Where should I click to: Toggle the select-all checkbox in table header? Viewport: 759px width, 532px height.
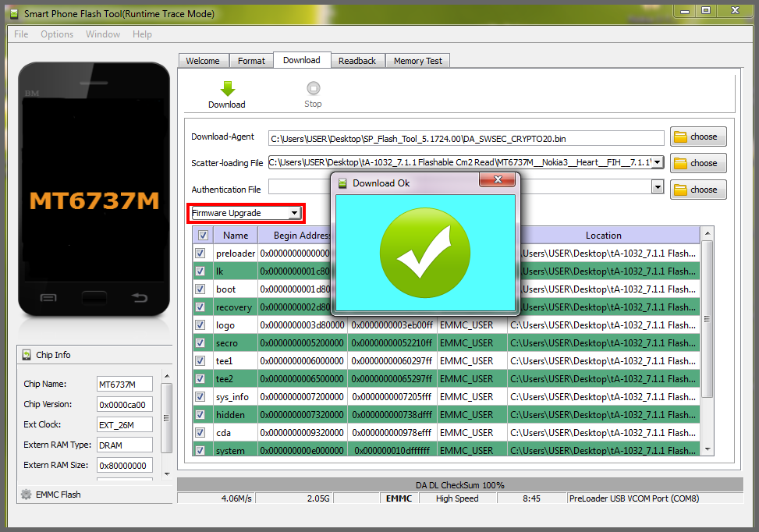coord(204,236)
